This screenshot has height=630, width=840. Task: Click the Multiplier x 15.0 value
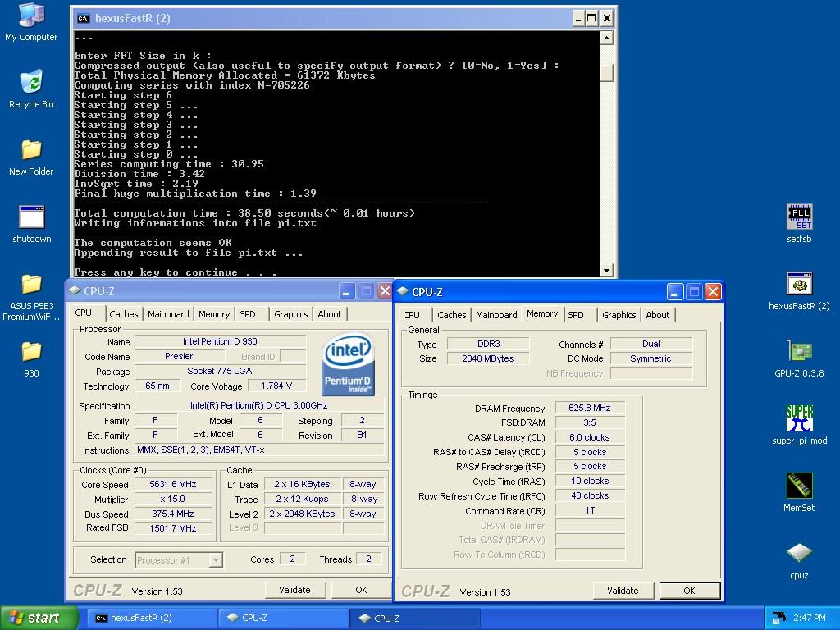point(173,500)
